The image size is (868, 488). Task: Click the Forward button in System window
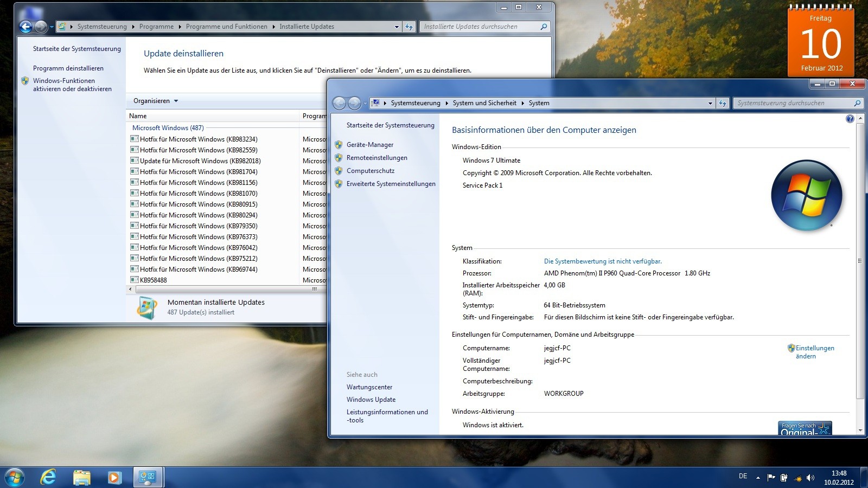point(354,103)
